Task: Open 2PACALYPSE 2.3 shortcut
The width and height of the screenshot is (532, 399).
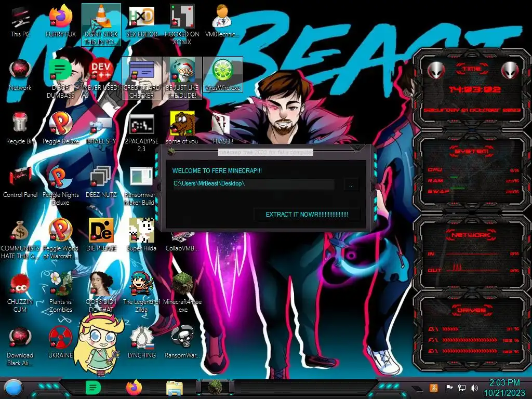Action: (x=141, y=131)
